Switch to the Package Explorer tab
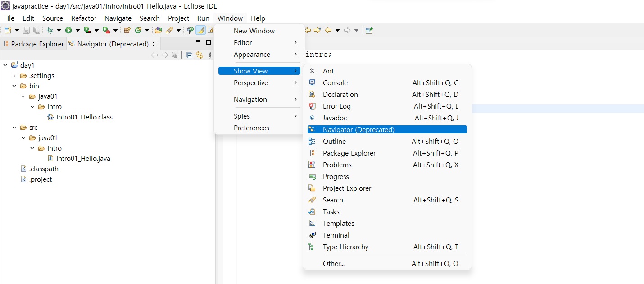The width and height of the screenshot is (644, 284). point(34,44)
